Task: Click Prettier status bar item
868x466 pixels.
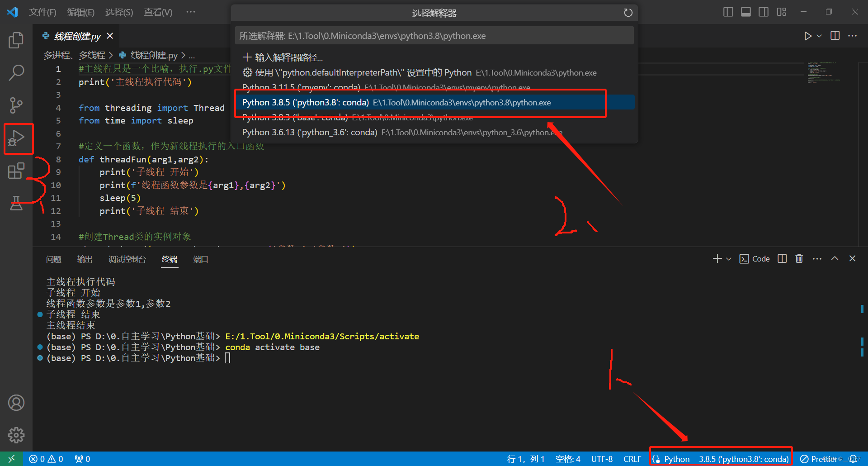Action: (819, 459)
